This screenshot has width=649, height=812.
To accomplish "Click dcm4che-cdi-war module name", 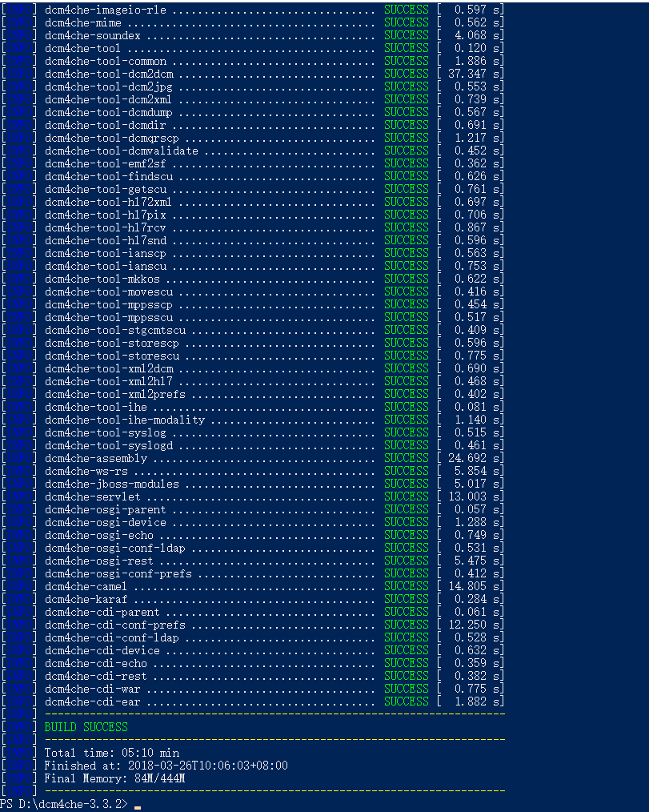I will tap(93, 689).
